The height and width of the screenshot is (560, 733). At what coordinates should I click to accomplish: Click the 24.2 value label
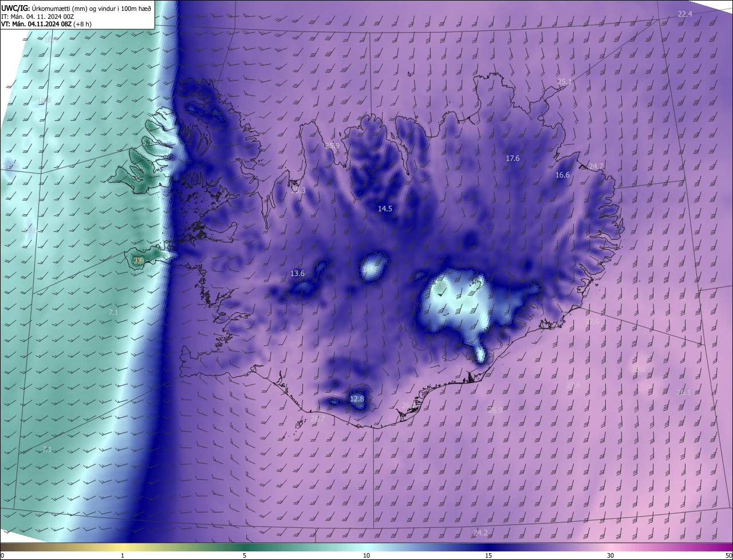click(x=480, y=533)
